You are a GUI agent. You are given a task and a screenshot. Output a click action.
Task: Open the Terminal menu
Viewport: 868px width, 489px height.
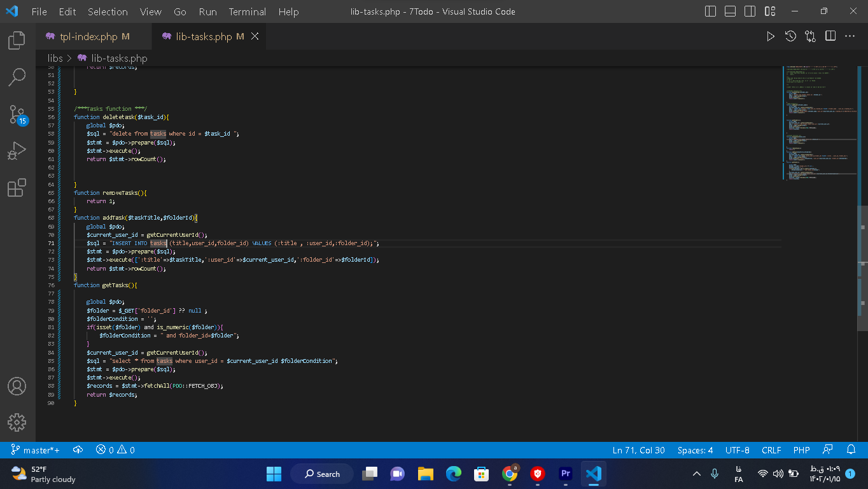248,11
